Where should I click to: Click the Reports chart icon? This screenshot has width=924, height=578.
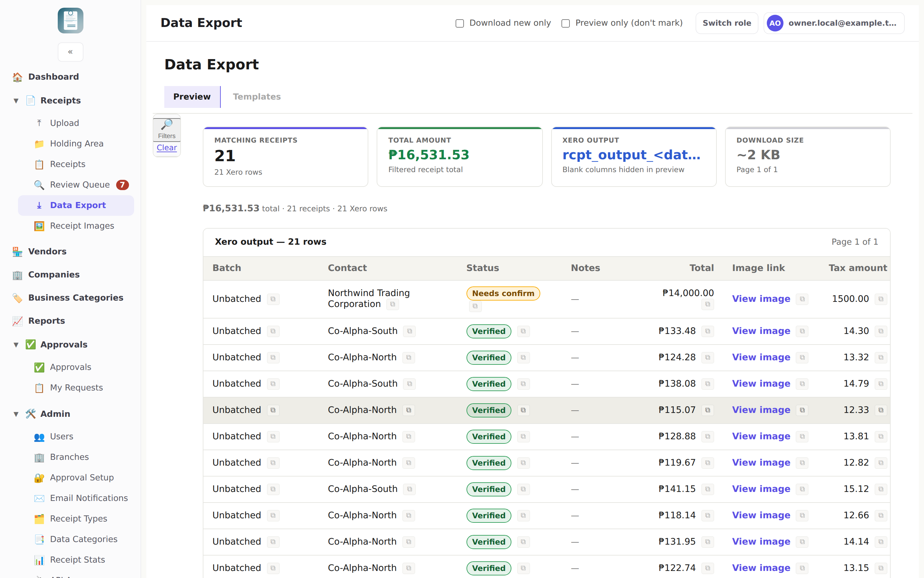[18, 321]
